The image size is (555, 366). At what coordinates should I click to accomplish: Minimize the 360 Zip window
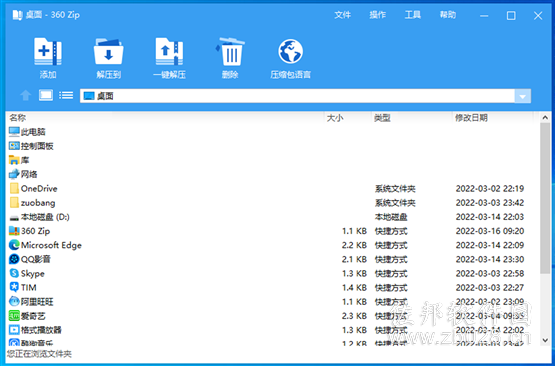pos(484,16)
